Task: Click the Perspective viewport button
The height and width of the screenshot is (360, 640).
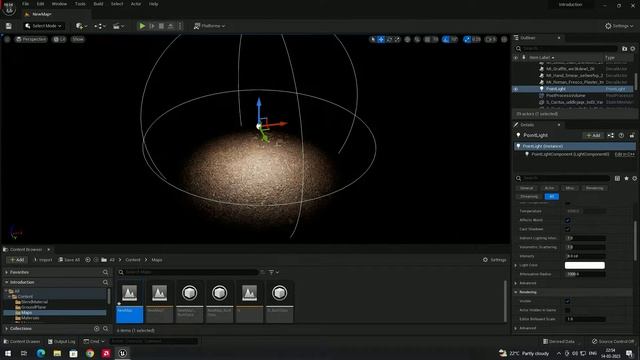Action: (31, 39)
